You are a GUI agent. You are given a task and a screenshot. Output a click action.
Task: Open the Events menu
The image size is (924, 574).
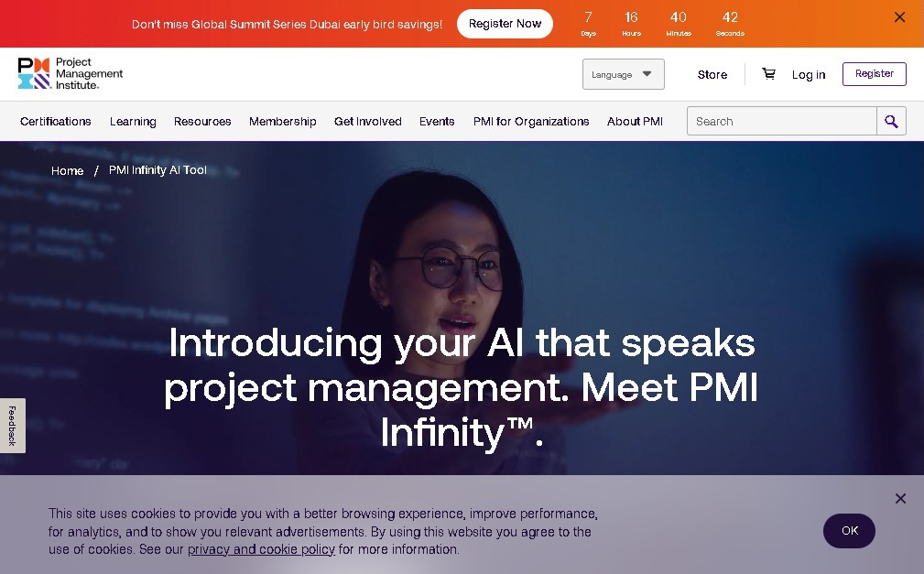437,122
